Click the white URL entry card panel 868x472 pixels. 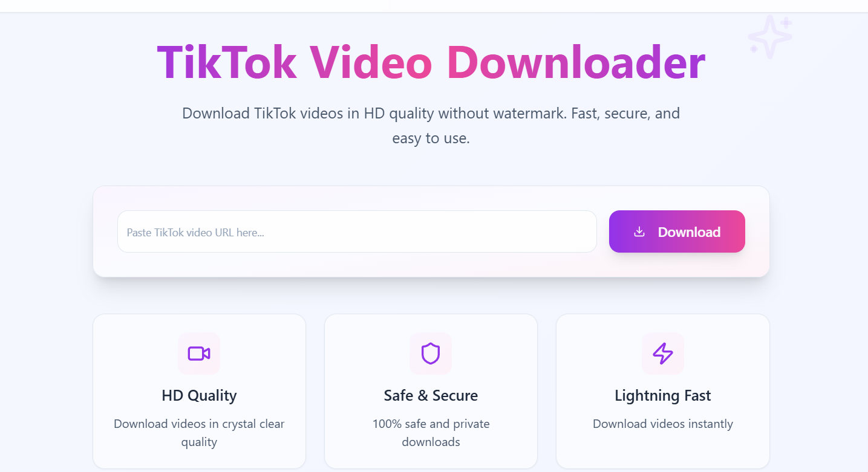[x=431, y=231]
